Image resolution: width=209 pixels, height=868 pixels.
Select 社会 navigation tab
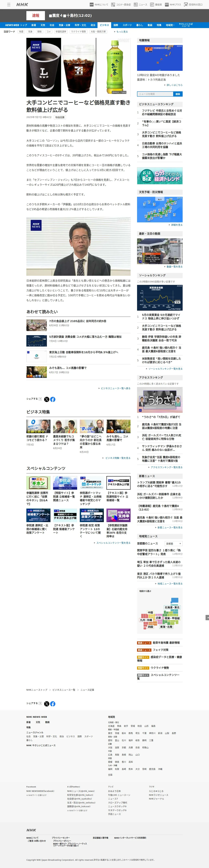pyautogui.click(x=52, y=25)
